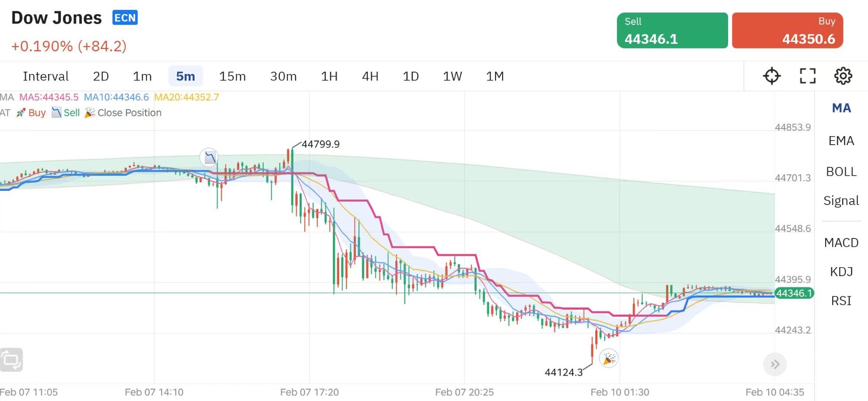
Task: Click the chart bubble icon near the price peak
Action: pos(209,157)
